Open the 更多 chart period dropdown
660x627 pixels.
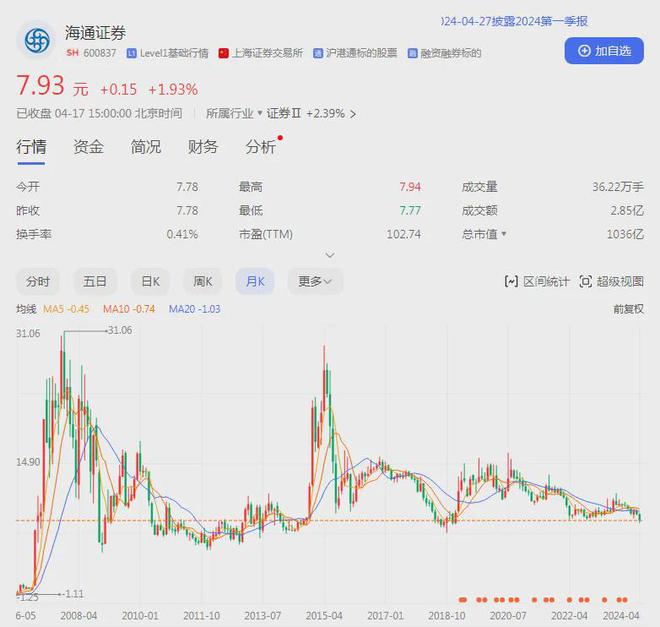coord(315,281)
